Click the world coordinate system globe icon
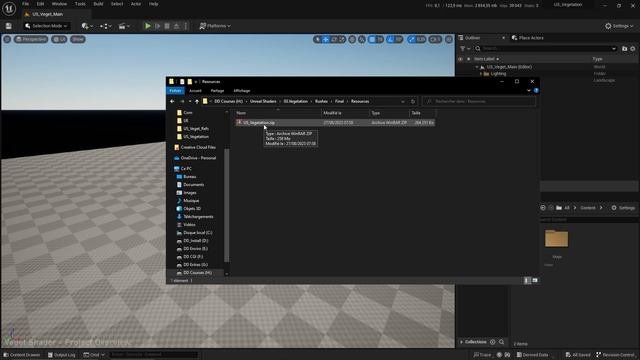Image resolution: width=640 pixels, height=360 pixels. [352, 40]
